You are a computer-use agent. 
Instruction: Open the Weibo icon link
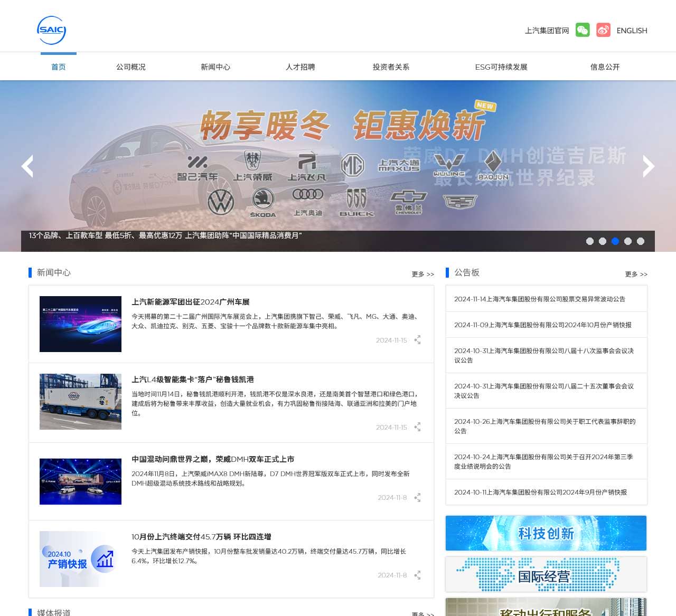point(603,30)
